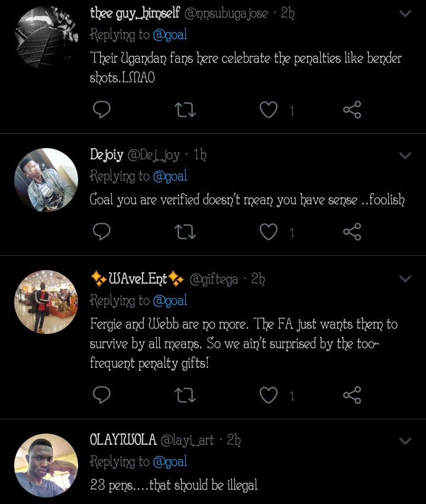This screenshot has height=504, width=426.
Task: Reply to thee guy_himself's tweet
Action: (x=102, y=110)
